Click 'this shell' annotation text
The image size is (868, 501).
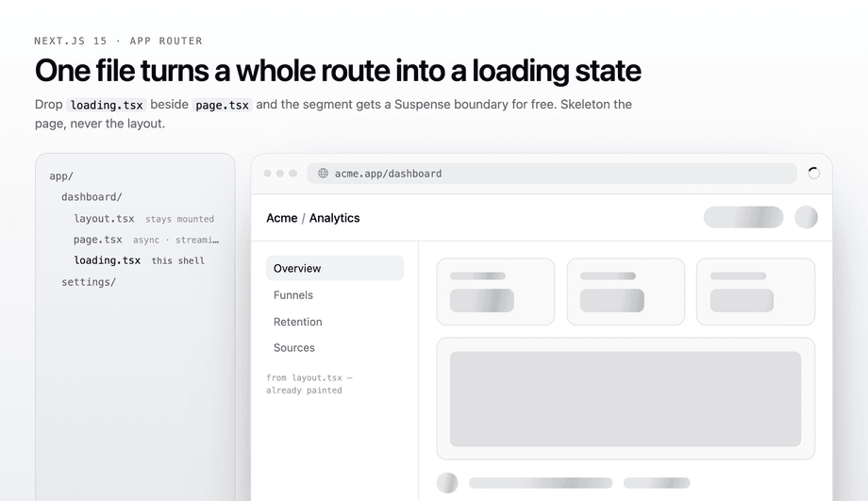[x=177, y=260]
